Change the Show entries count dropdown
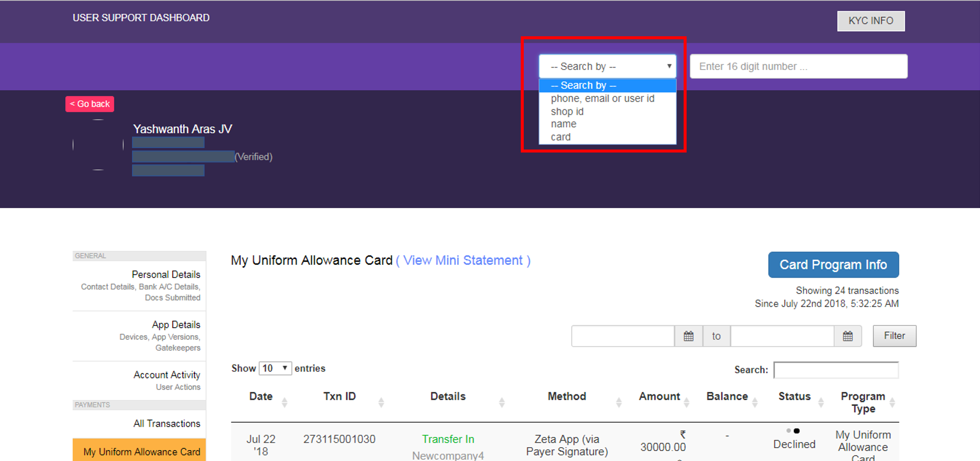Viewport: 980px width, 461px height. click(275, 368)
